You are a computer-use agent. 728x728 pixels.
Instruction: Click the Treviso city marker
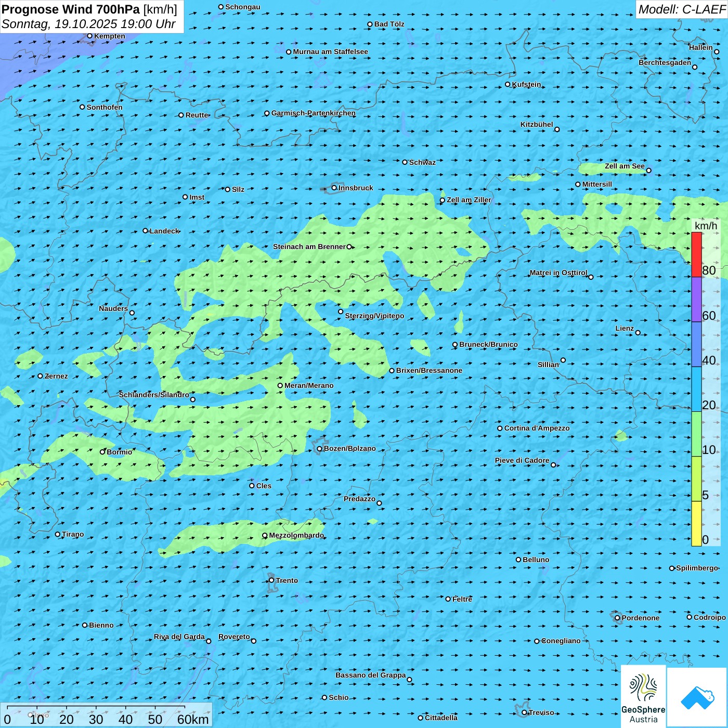point(525,712)
